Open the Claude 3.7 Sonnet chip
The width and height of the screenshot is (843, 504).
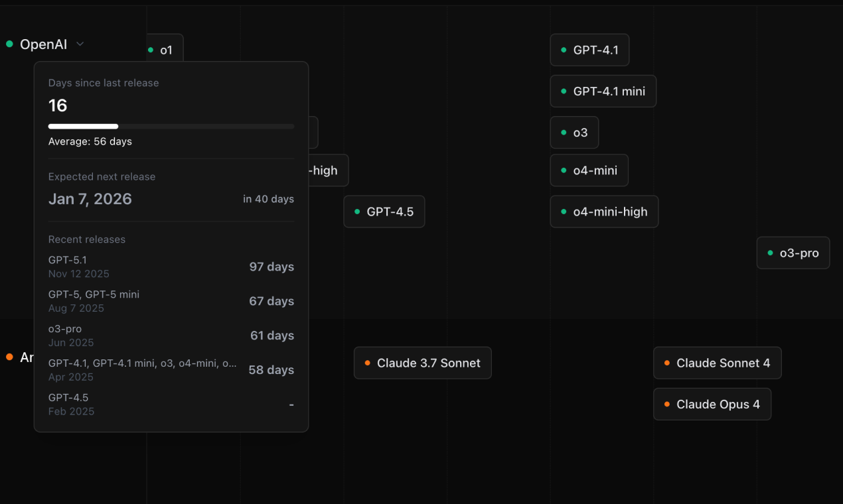423,363
